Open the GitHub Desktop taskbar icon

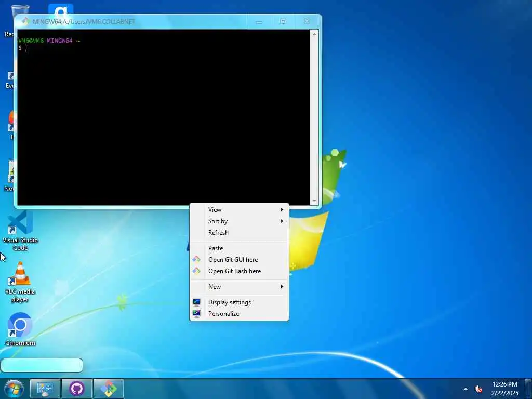(77, 389)
